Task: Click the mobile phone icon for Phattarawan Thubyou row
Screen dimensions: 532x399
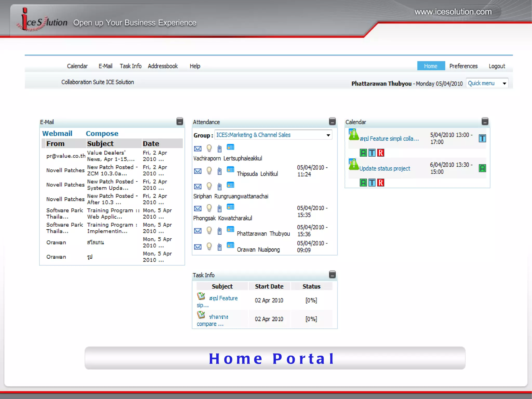Action: (220, 231)
